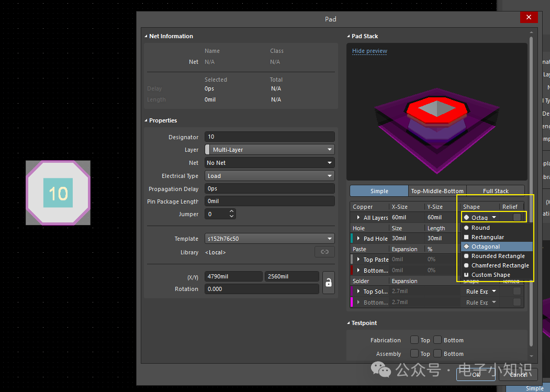Viewport: 550px width, 392px height.
Task: Decrease the Jumper value with the down arrow
Action: pos(231,216)
